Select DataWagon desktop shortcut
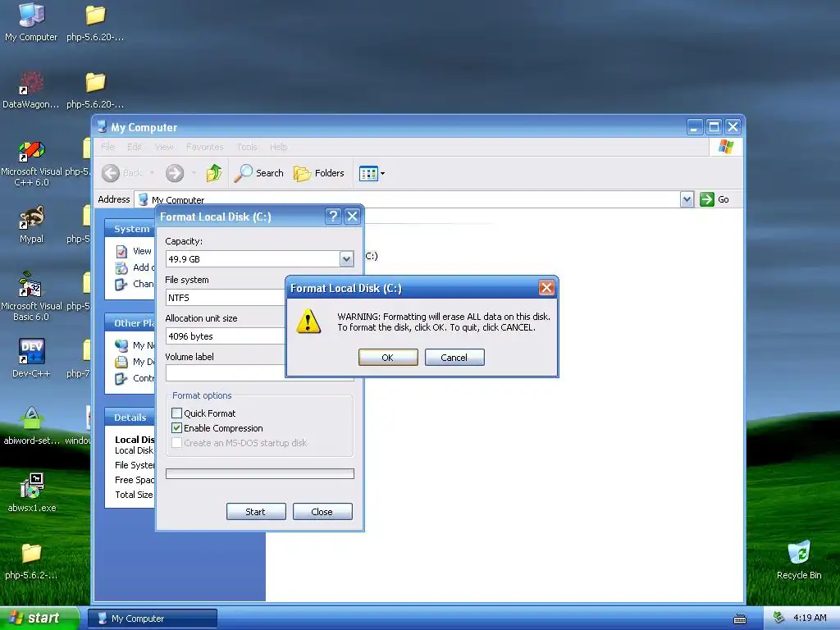 point(31,89)
